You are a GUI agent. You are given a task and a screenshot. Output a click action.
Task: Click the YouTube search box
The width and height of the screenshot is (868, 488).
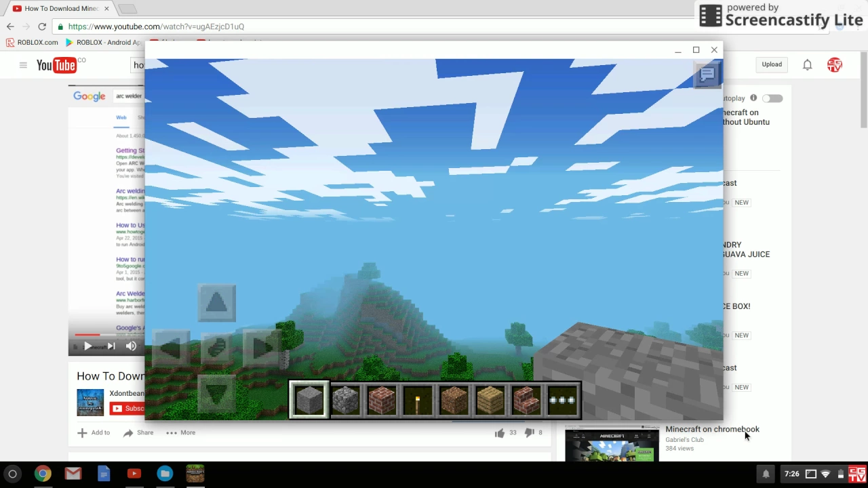138,65
